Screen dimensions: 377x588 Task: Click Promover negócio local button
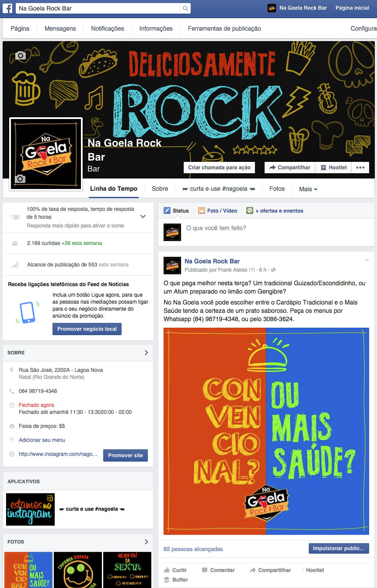coord(87,329)
